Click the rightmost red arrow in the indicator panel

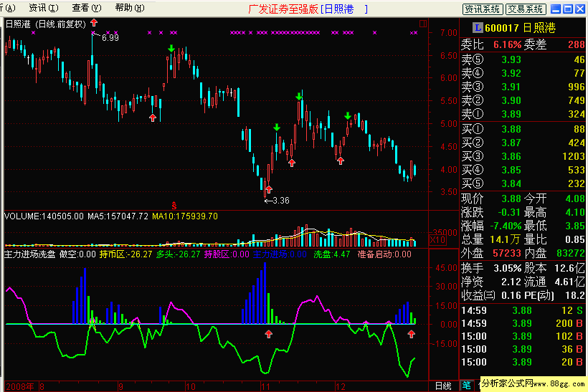tap(412, 334)
